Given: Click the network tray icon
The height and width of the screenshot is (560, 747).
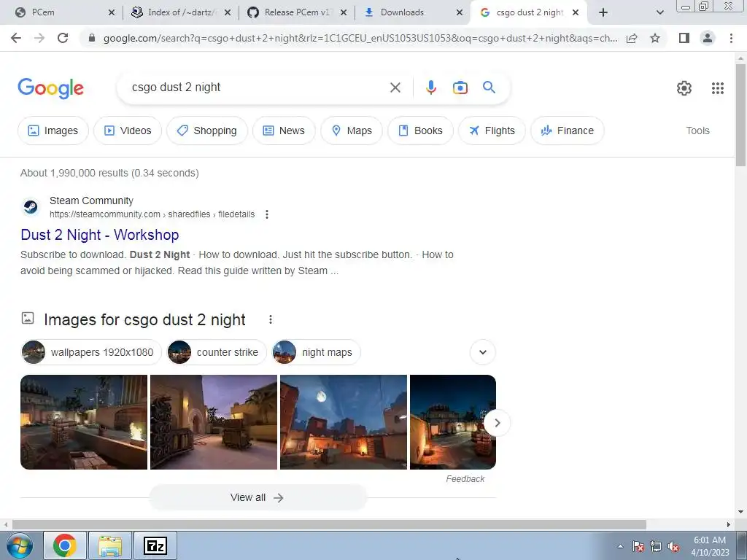Looking at the screenshot, I should (x=656, y=546).
